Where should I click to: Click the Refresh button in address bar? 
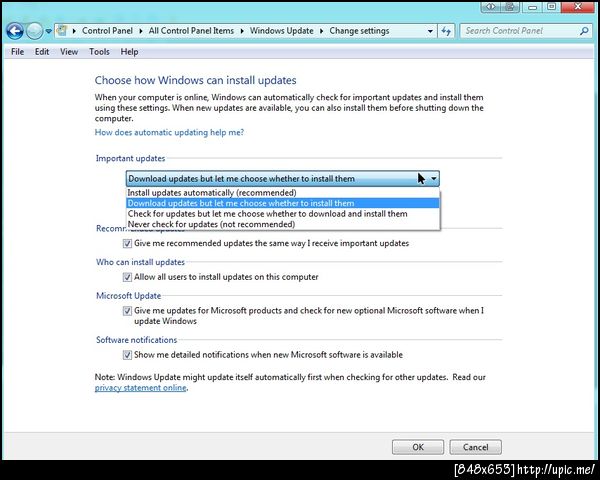(x=446, y=31)
